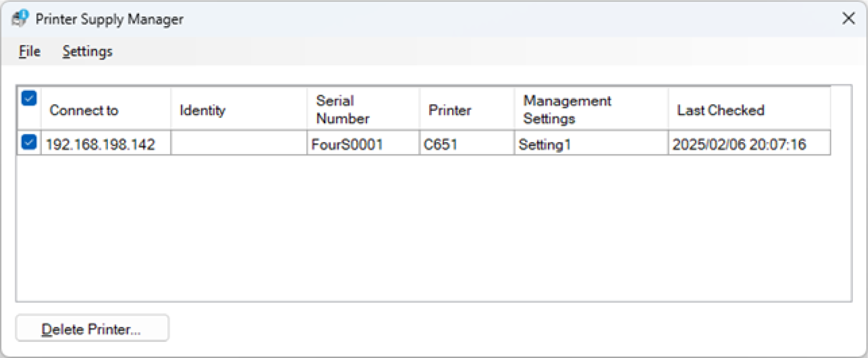Viewport: 868px width, 358px height.
Task: Click the Printer column header
Action: coord(449,110)
